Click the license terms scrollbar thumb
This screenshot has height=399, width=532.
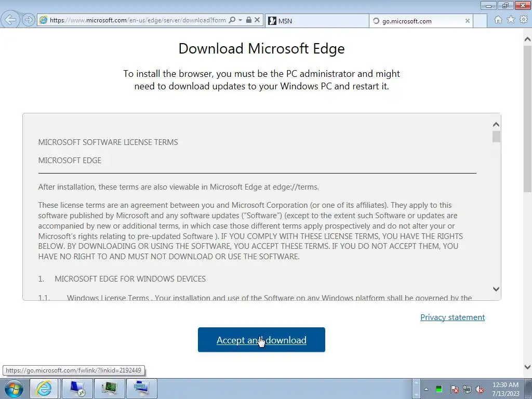tap(496, 137)
